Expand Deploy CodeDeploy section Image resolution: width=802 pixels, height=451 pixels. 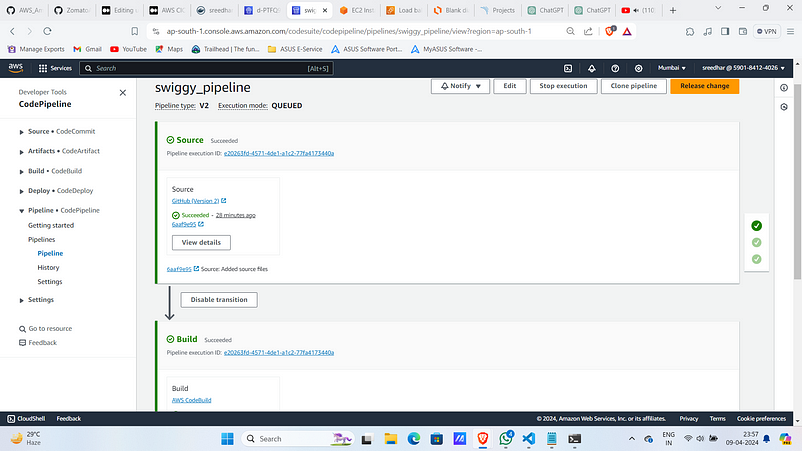(21, 191)
